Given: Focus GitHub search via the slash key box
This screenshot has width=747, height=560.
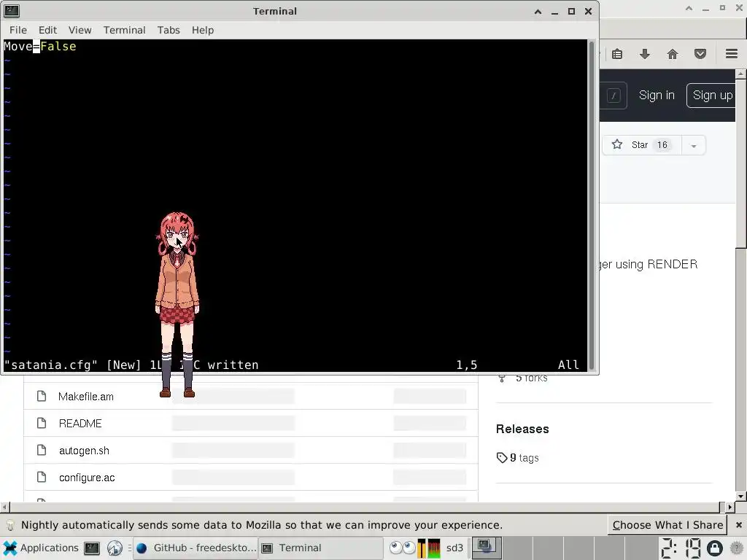Looking at the screenshot, I should coord(614,96).
